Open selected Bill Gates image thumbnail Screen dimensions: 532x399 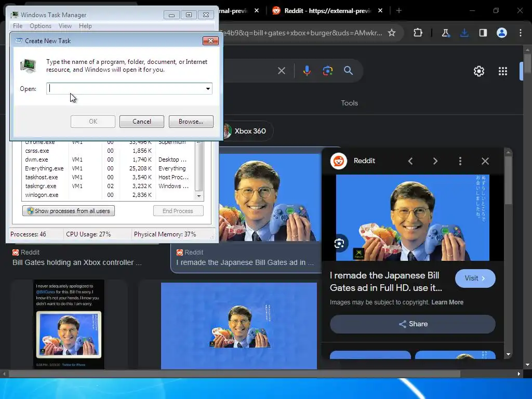[270, 197]
